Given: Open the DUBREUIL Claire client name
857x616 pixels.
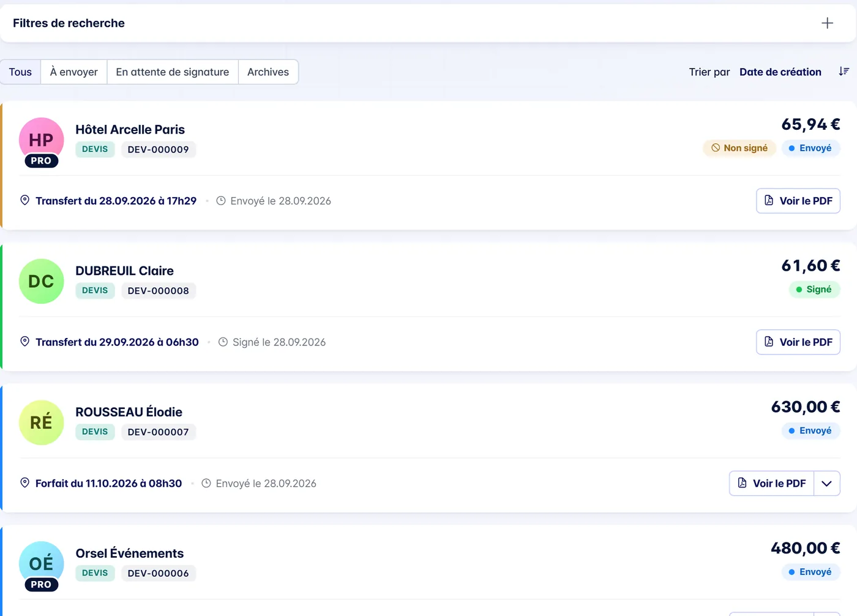Looking at the screenshot, I should pos(125,271).
